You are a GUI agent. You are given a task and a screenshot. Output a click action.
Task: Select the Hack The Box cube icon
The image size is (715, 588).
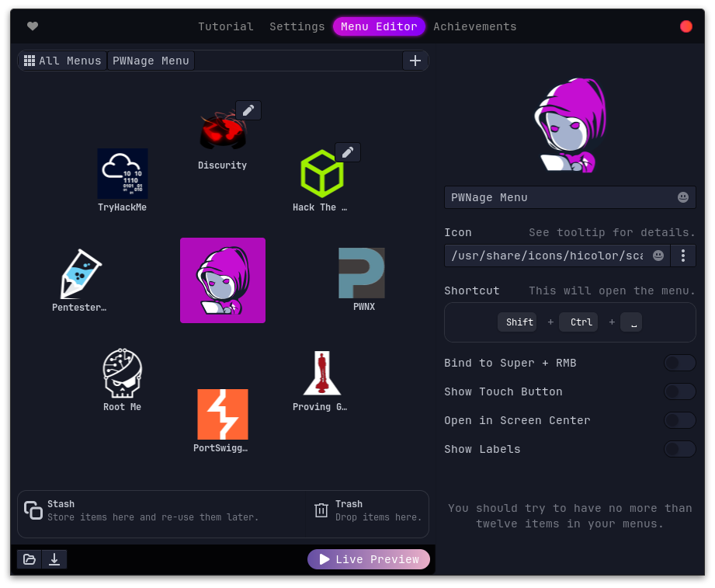(x=321, y=173)
